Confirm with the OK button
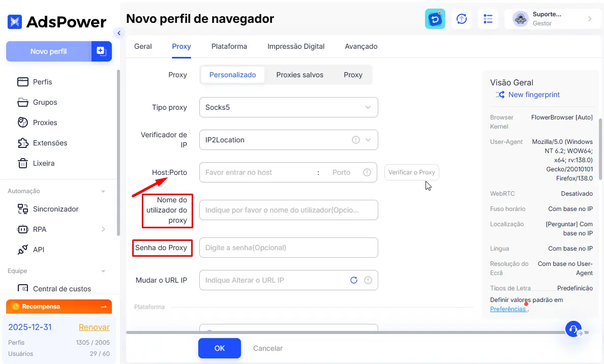 pos(220,348)
